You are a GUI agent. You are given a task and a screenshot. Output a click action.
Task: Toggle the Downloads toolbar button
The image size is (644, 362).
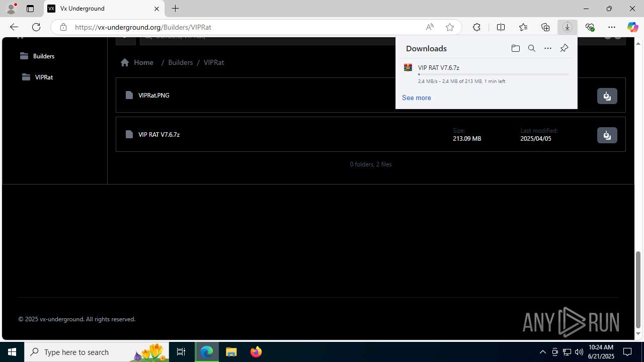point(568,27)
